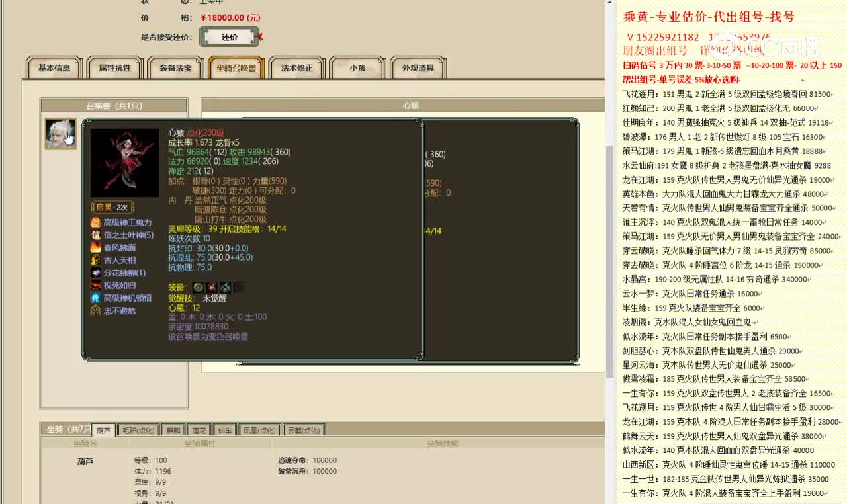This screenshot has width=847, height=504.
Task: Click the 觉醒技: 未觉醒 text
Action: pos(198,298)
